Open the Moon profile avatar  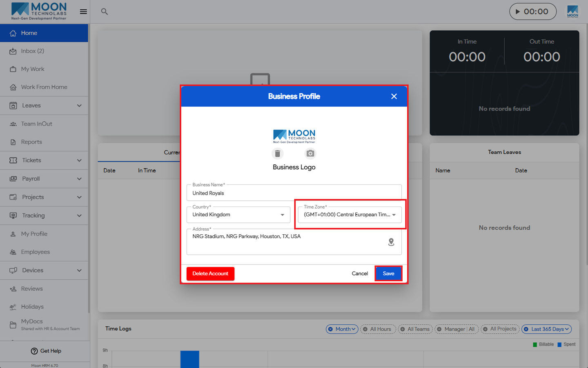pos(572,11)
